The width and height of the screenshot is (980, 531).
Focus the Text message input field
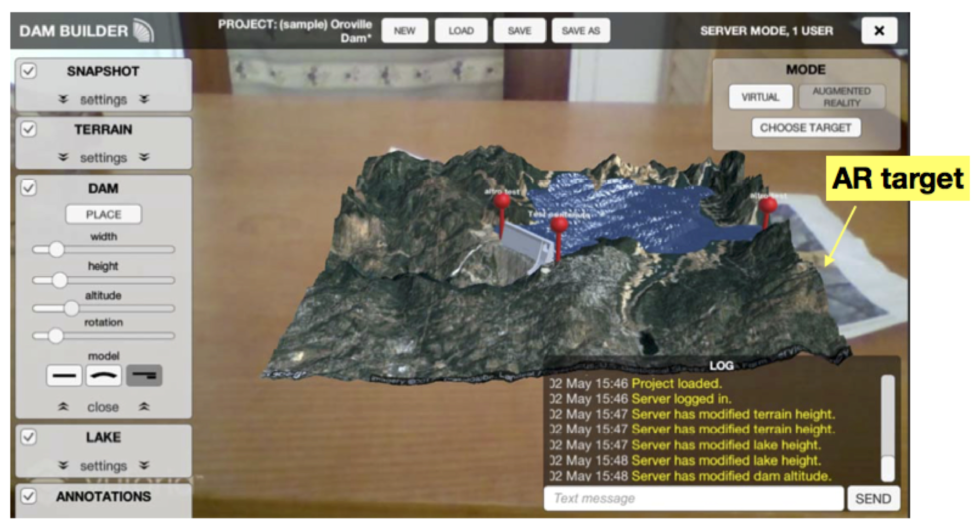[693, 498]
